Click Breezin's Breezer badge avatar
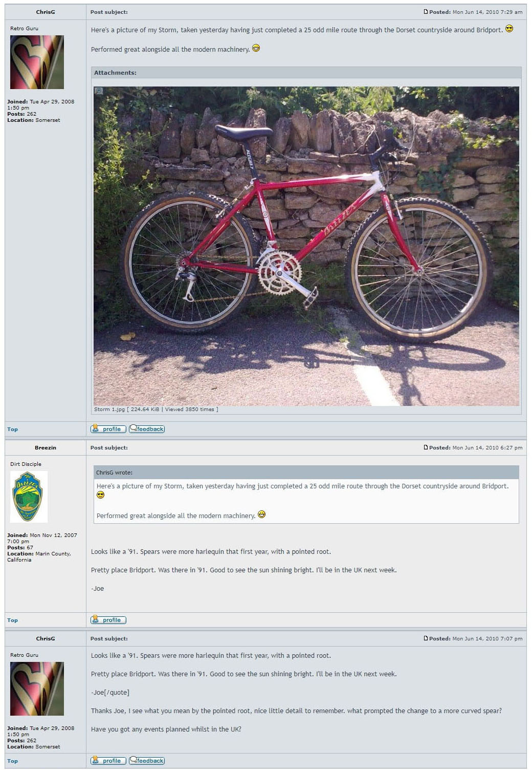Screen dimensions: 532x773 29,497
